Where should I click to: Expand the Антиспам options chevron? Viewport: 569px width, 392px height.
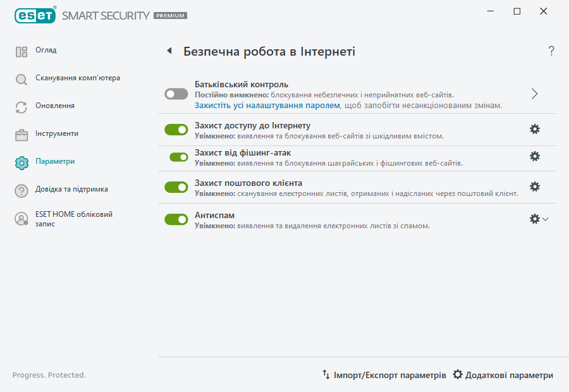click(544, 219)
